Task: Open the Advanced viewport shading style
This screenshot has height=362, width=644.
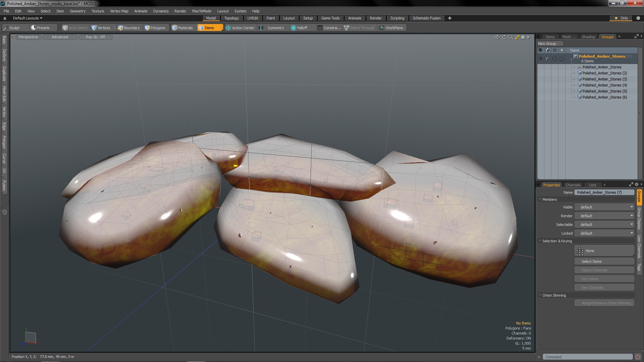Action: tap(60, 37)
